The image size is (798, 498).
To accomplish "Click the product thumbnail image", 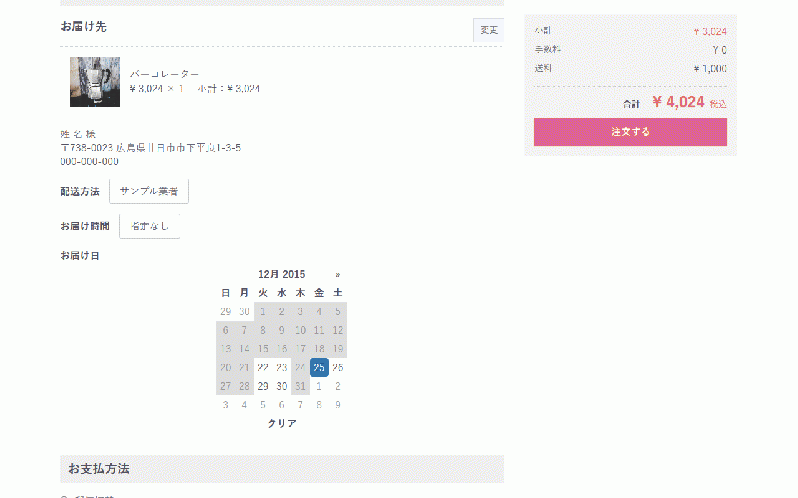I will pyautogui.click(x=95, y=82).
